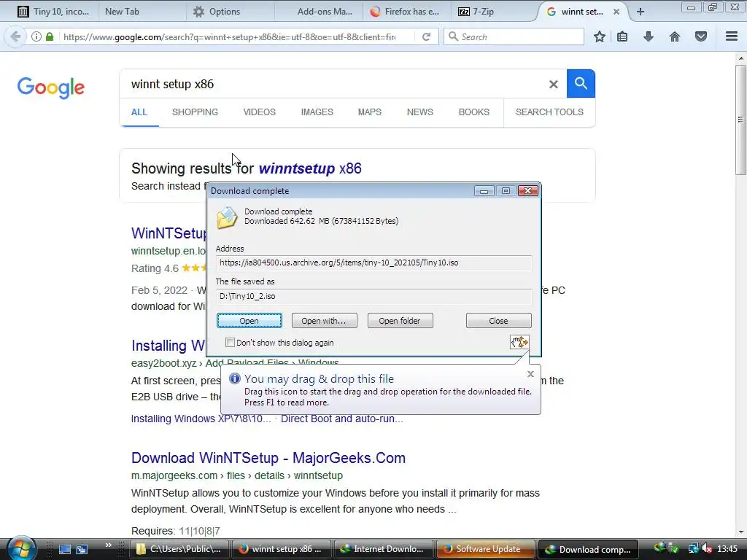Select the Download complete taskbar button

click(x=589, y=549)
